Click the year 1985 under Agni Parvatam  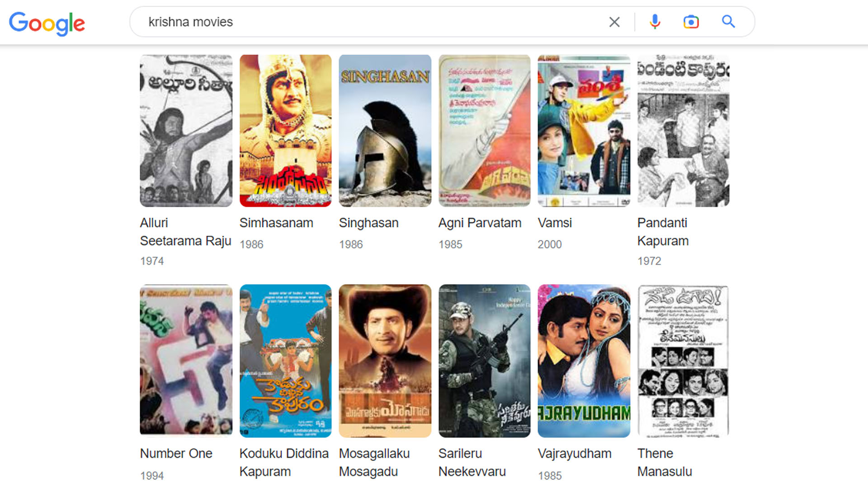coord(450,244)
